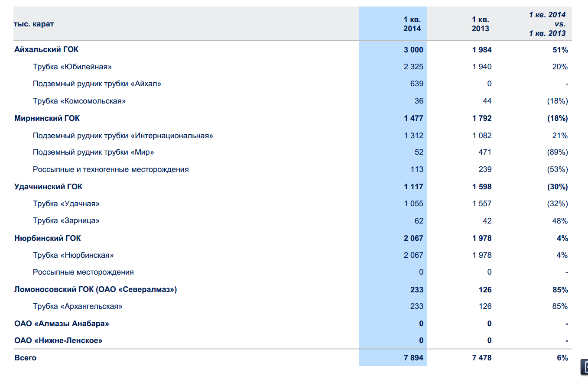
Task: Select the (18%) change for Трубка «Комсомольская»
Action: (x=557, y=101)
